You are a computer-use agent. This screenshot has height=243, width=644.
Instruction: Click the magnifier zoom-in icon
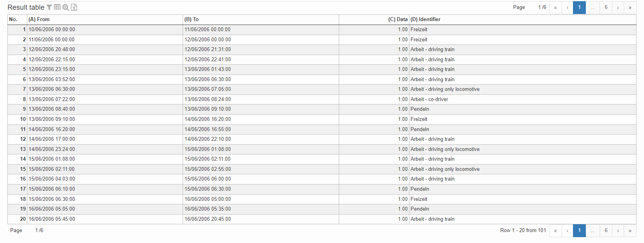click(66, 7)
